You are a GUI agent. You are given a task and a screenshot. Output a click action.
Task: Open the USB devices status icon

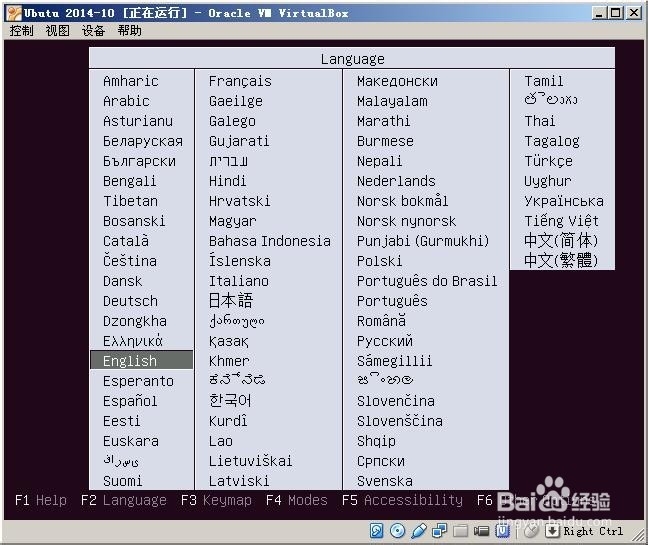tap(419, 531)
